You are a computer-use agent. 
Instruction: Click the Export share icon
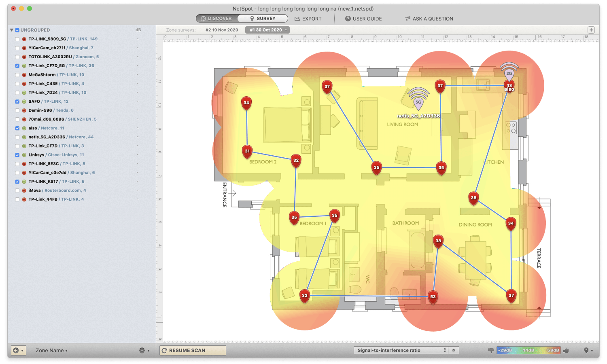click(297, 19)
